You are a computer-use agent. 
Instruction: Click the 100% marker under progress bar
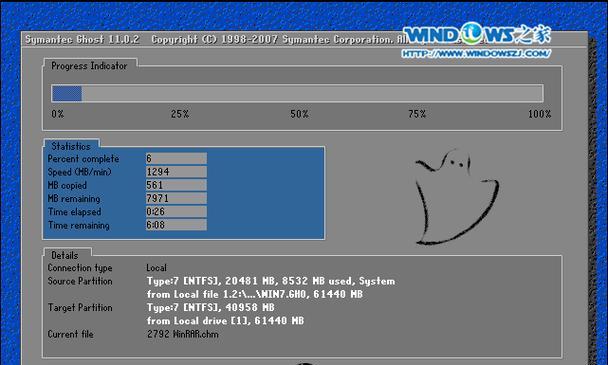coord(539,114)
